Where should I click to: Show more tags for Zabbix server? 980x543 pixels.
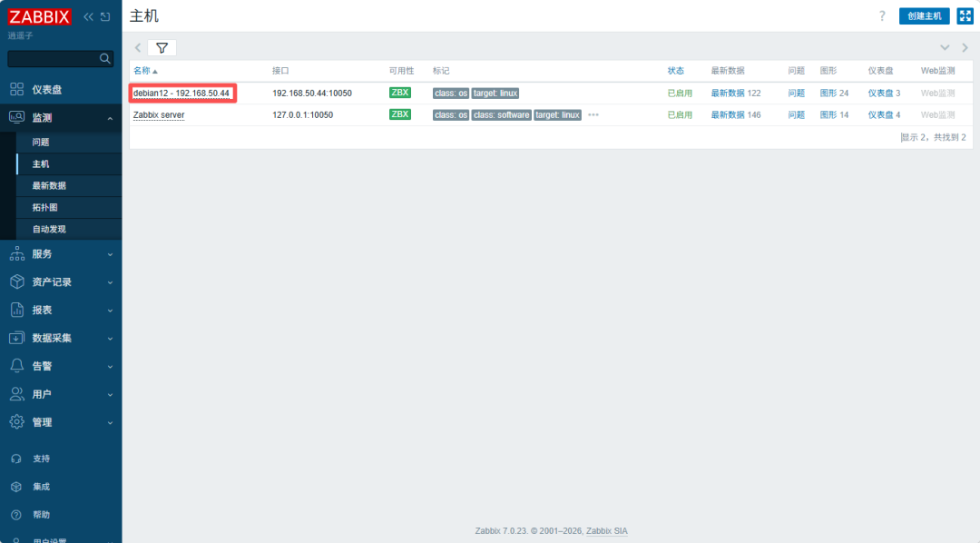593,115
